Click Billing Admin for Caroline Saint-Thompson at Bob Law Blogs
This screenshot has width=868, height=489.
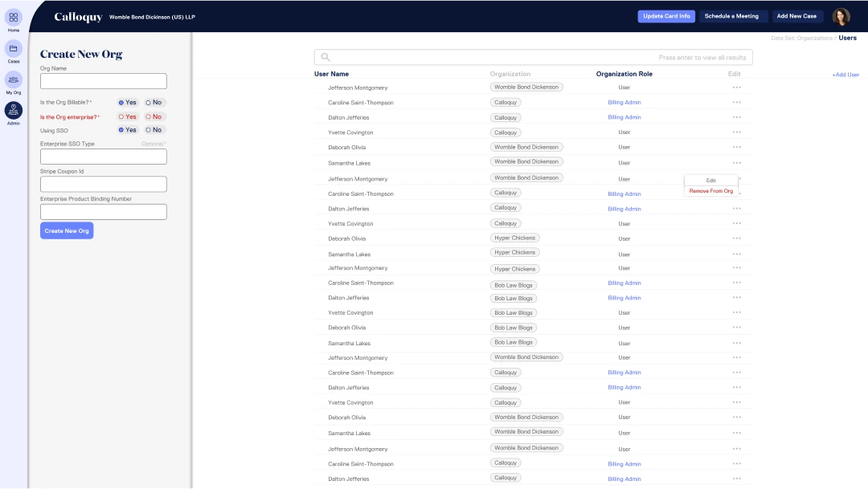pyautogui.click(x=624, y=283)
